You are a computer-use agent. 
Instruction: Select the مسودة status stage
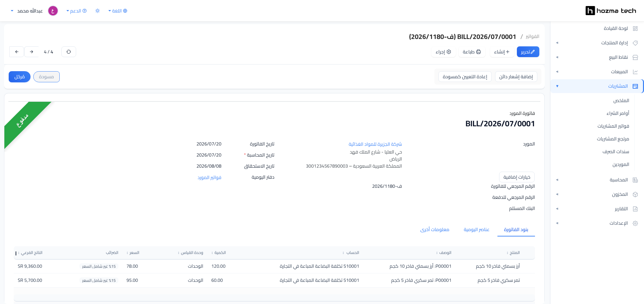(x=46, y=77)
